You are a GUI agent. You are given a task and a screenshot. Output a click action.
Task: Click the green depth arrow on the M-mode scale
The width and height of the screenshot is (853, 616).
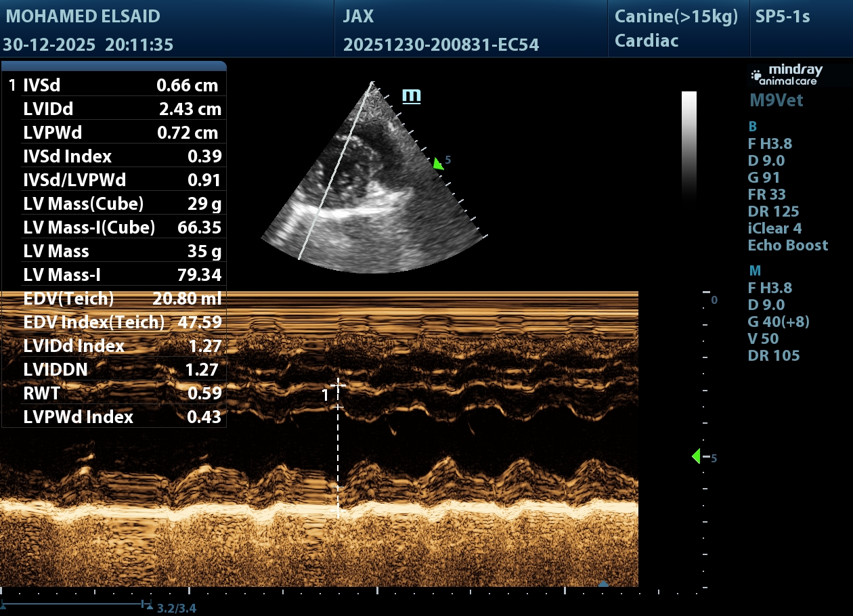pyautogui.click(x=696, y=457)
